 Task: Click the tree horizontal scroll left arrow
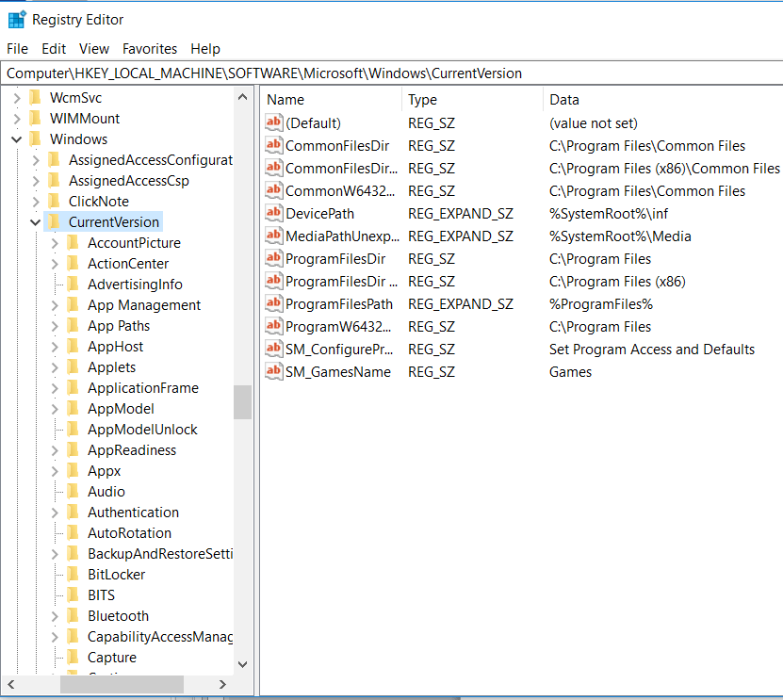(11, 684)
